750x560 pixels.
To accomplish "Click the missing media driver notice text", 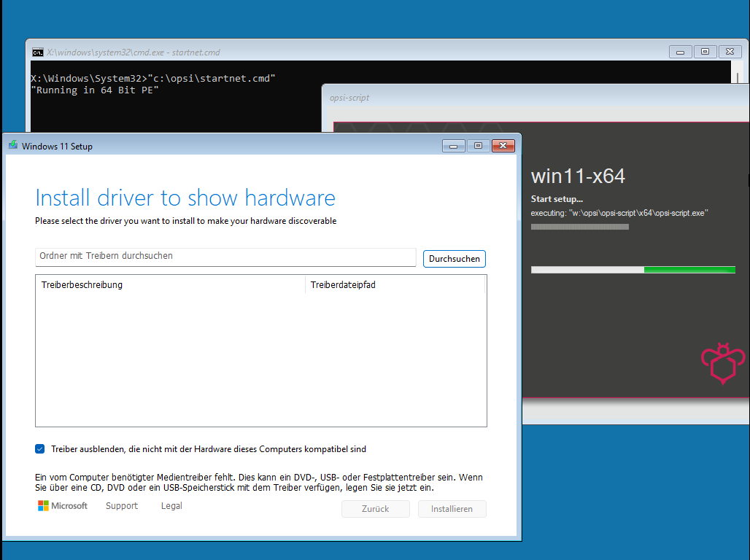I will tap(259, 483).
